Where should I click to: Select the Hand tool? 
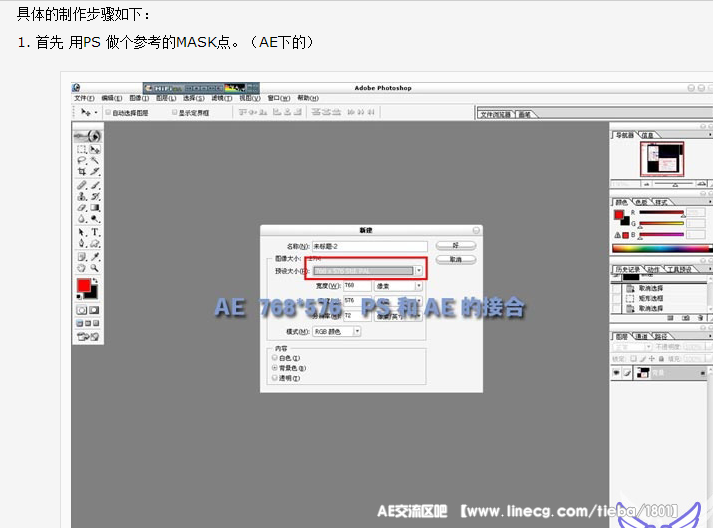tap(82, 268)
